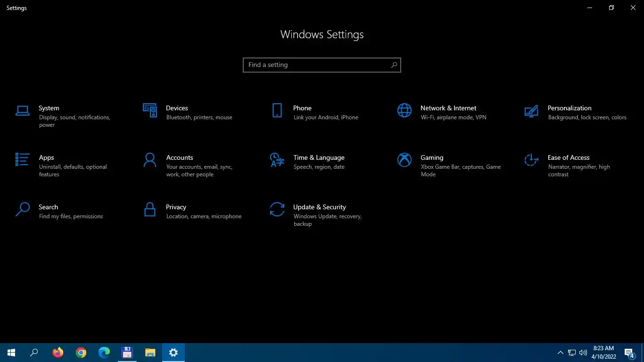This screenshot has height=362, width=644.
Task: Open the Privacy heading link
Action: (x=176, y=207)
